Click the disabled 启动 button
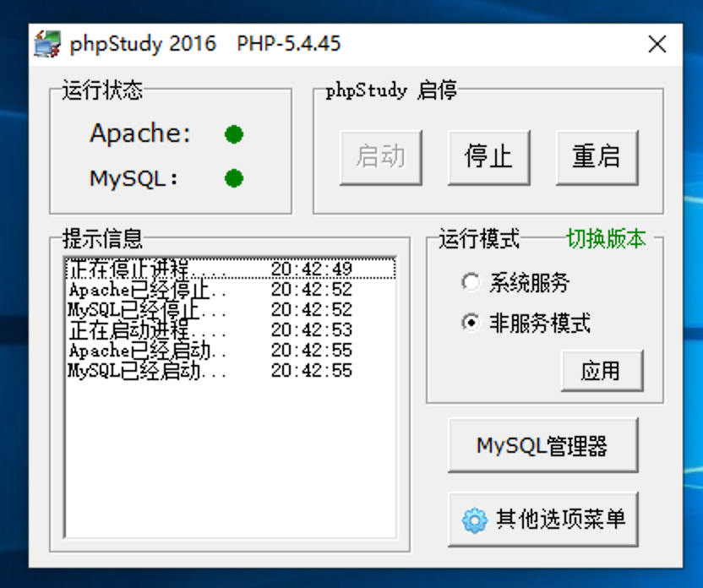Screen dimensions: 703x588 coord(381,157)
